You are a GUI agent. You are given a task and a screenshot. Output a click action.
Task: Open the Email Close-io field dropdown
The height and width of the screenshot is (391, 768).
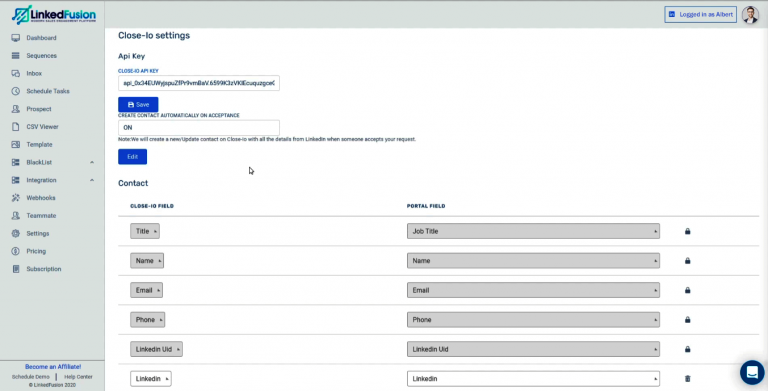146,290
